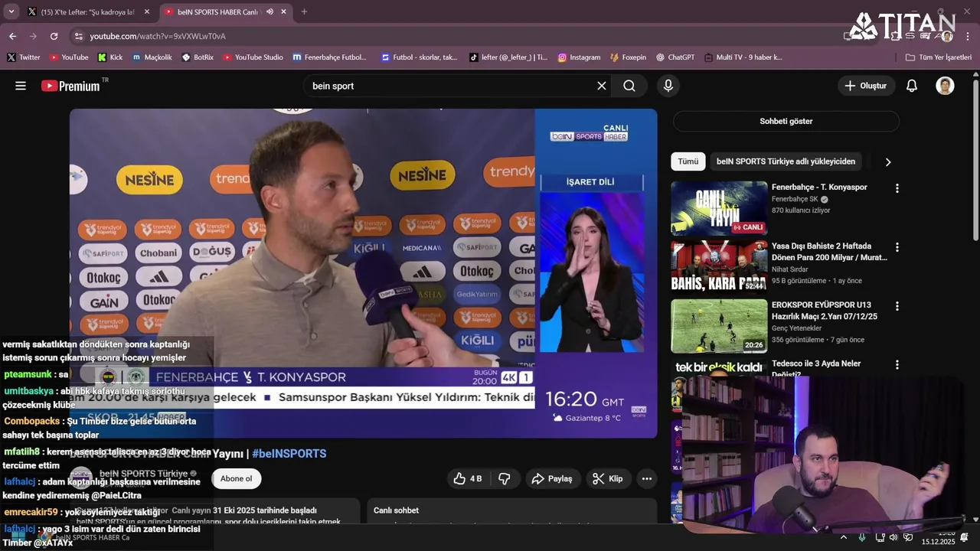Click the youtube.com address bar URL
The height and width of the screenshot is (551, 980).
click(158, 36)
